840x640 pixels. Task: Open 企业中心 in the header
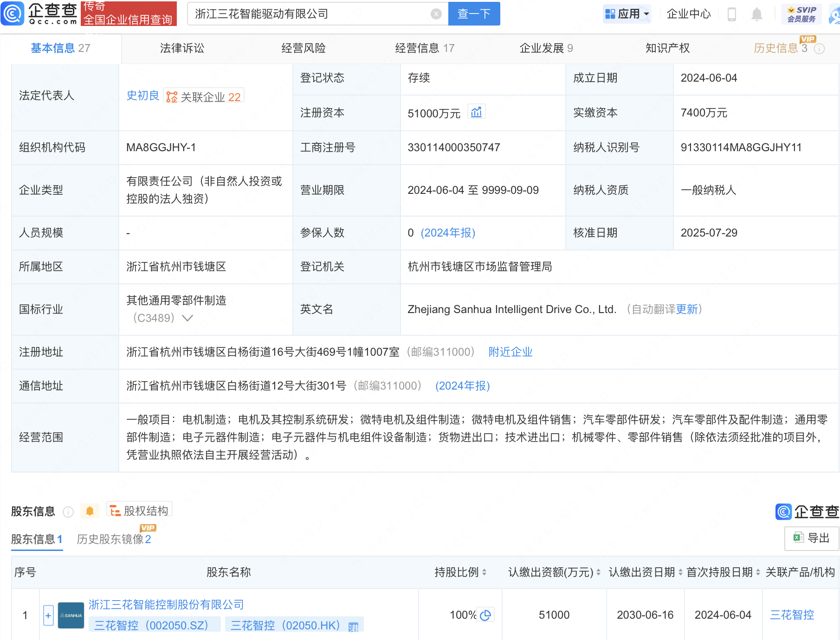[689, 14]
